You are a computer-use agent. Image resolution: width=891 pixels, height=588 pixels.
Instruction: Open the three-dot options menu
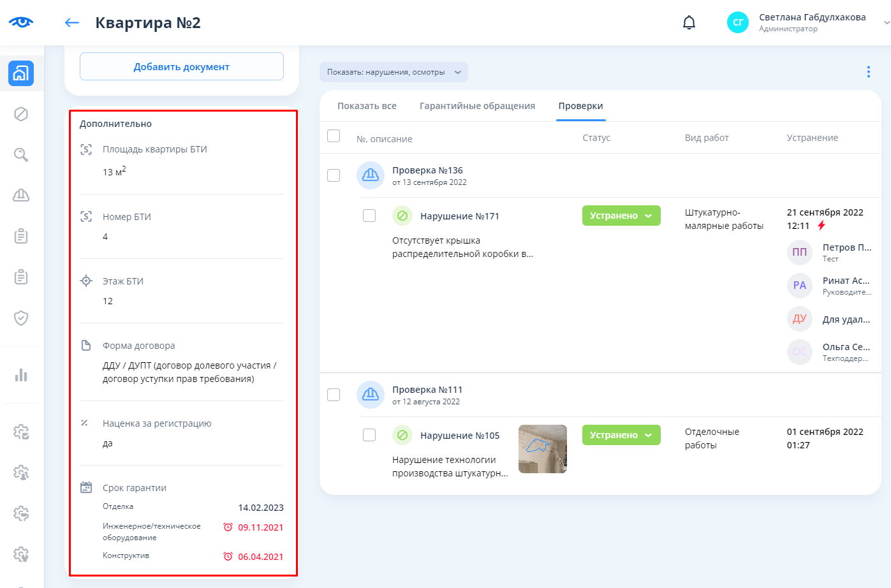point(868,72)
